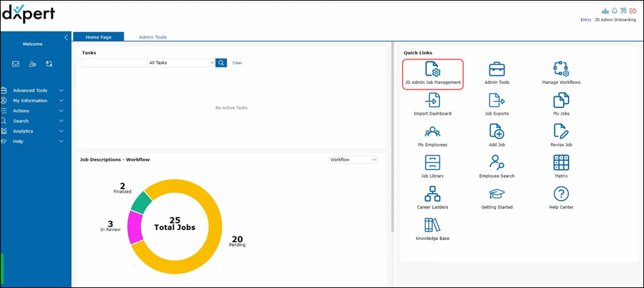
Task: Expand the Analytics sidebar section
Action: tap(34, 131)
